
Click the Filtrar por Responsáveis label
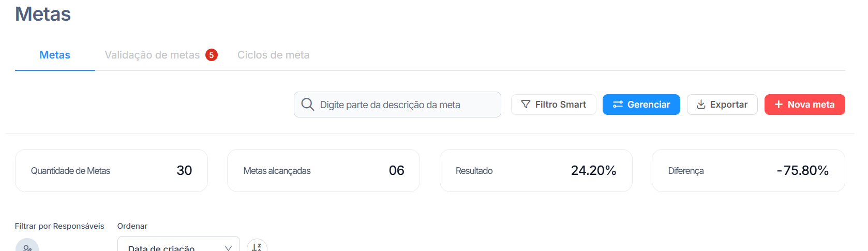tap(59, 226)
